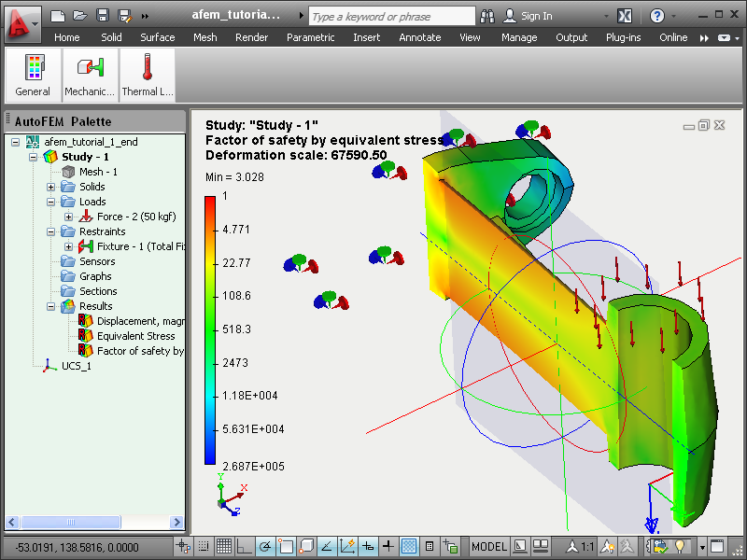Open the AutoCAD application menu button
The height and width of the screenshot is (560, 747).
pos(22,24)
